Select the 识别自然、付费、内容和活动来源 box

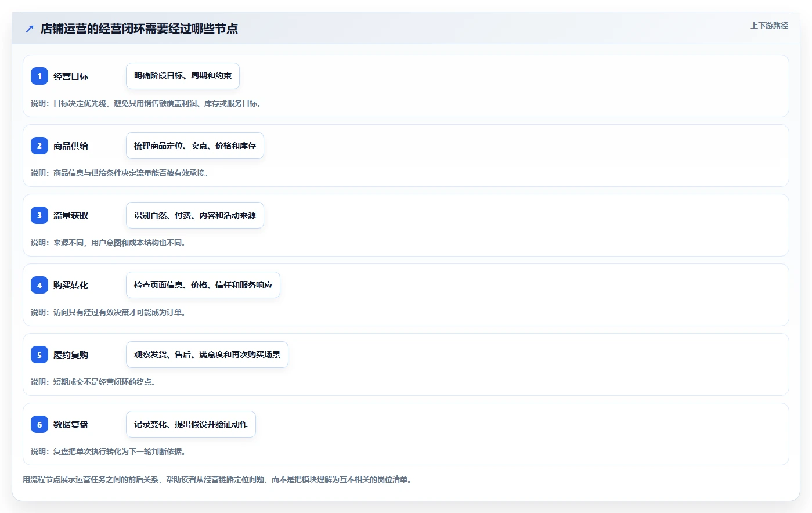pos(195,215)
